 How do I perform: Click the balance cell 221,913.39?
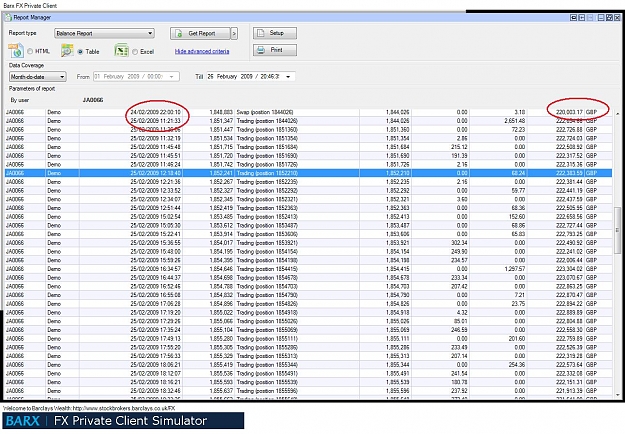pyautogui.click(x=569, y=391)
